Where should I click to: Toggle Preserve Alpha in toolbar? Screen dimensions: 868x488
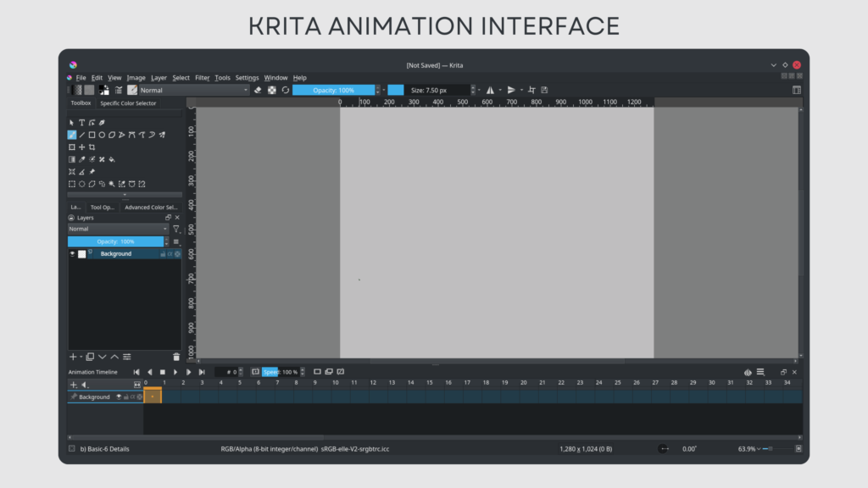point(272,90)
